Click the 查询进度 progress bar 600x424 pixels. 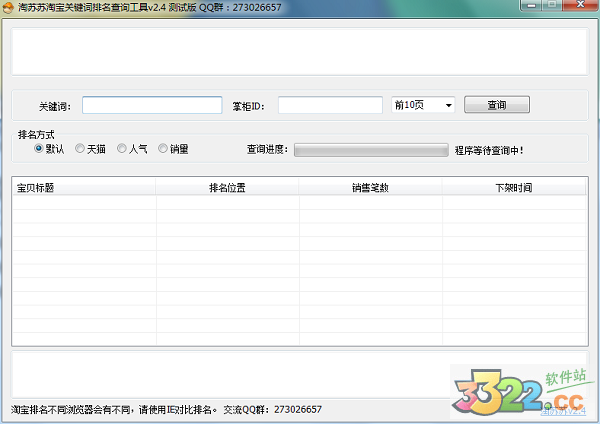(371, 150)
